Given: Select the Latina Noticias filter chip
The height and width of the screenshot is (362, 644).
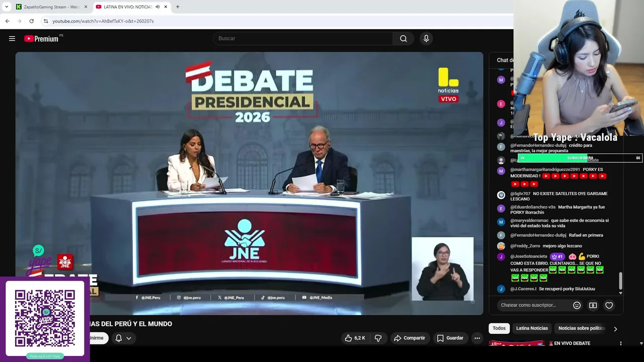Looking at the screenshot, I should point(532,328).
